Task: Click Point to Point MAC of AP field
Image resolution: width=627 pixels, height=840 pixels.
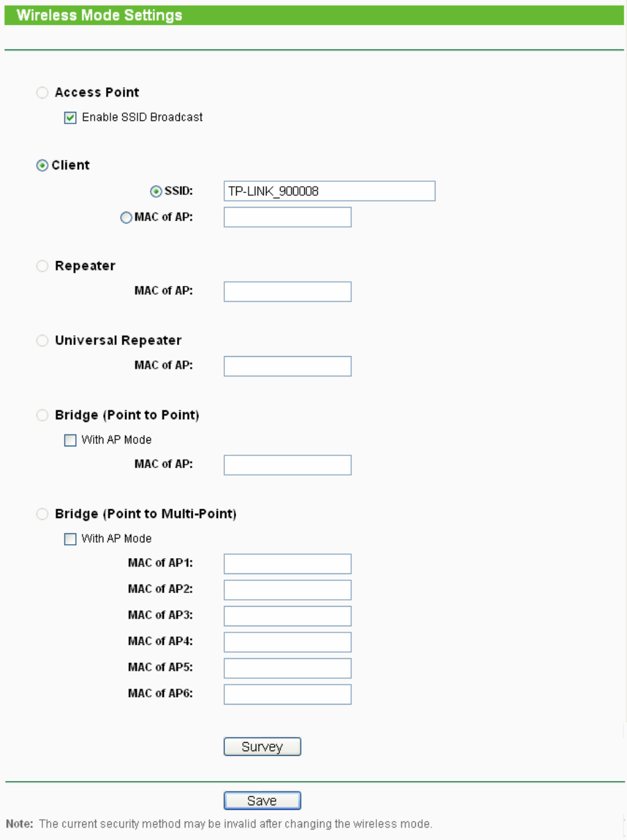Action: pyautogui.click(x=287, y=465)
